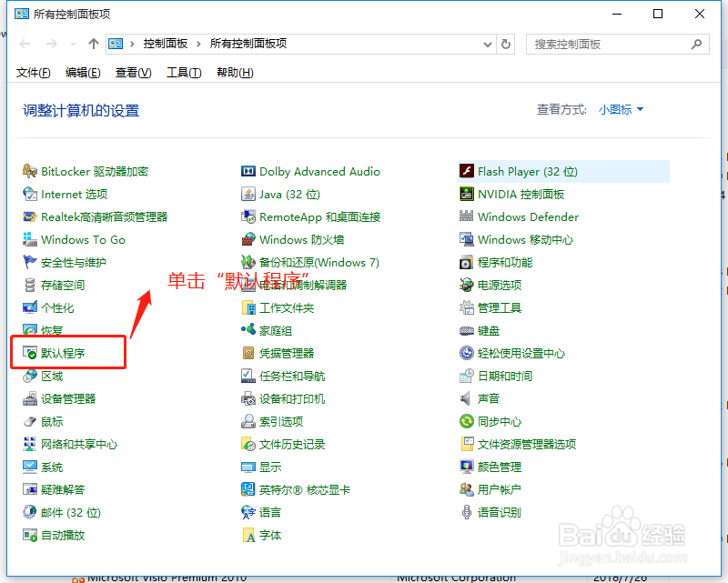Open the recent locations dropdown arrow
Screen dimensions: 728x583
[x=73, y=44]
